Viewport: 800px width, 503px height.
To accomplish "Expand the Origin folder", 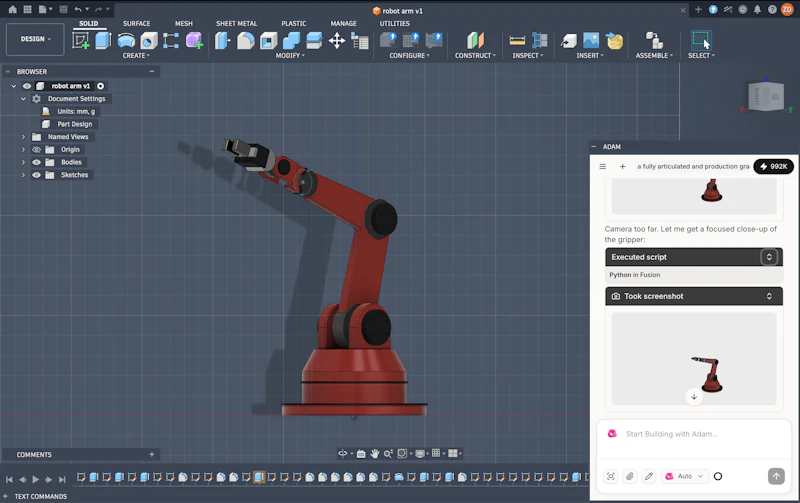I will [x=23, y=149].
